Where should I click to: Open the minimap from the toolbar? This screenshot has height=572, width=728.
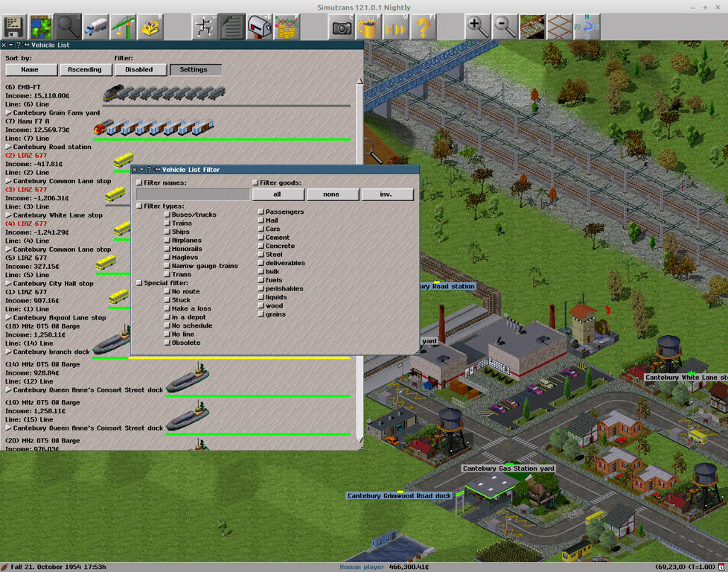click(42, 28)
